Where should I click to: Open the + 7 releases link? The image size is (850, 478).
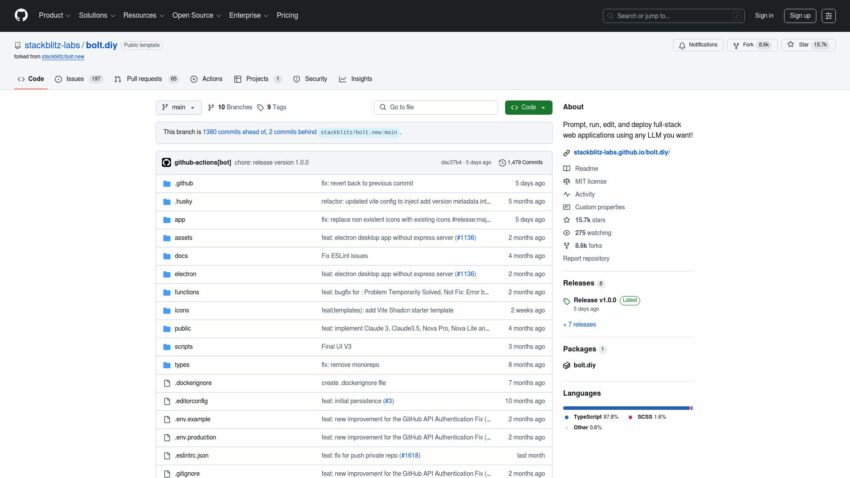(x=579, y=325)
